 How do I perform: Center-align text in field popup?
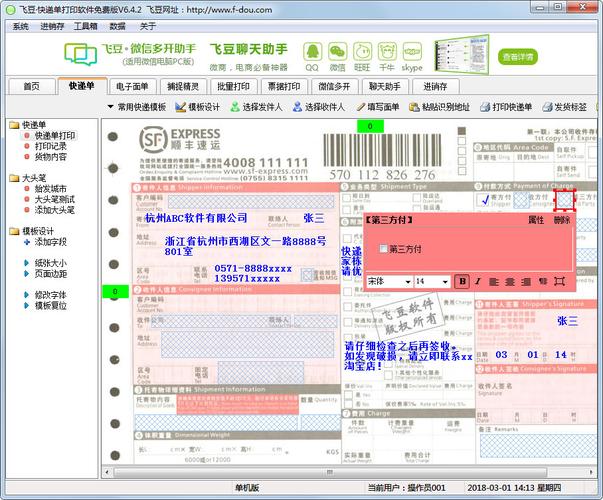510,282
